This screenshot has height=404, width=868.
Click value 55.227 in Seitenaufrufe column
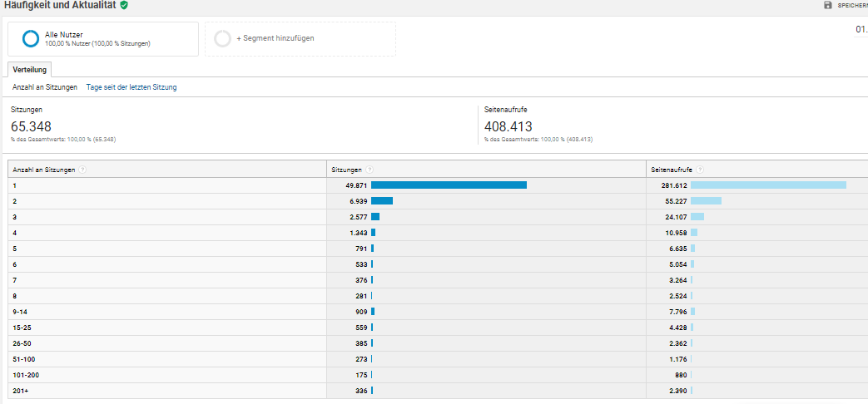[x=676, y=201]
